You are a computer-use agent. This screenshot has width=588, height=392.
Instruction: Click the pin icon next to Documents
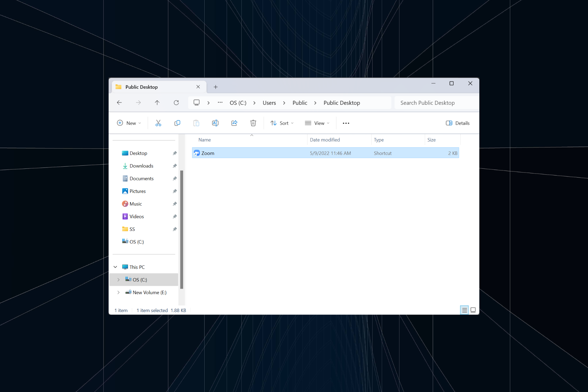(175, 179)
